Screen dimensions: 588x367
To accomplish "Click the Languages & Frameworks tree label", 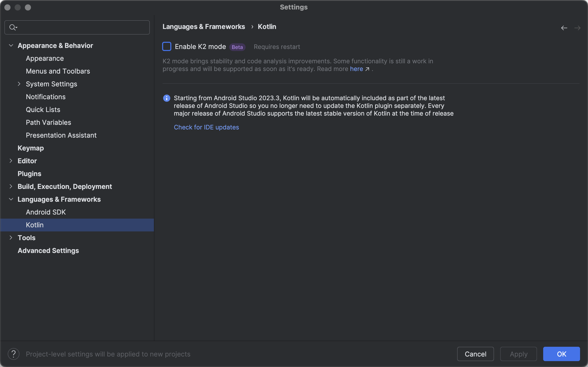I will tap(59, 199).
